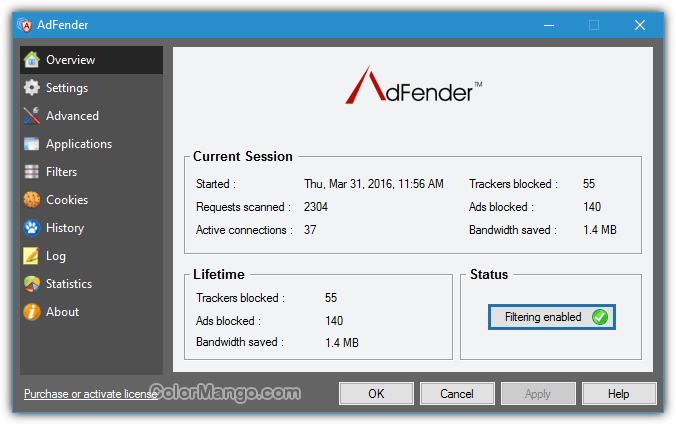676x424 pixels.
Task: Close the AdFender window
Action: (x=640, y=25)
